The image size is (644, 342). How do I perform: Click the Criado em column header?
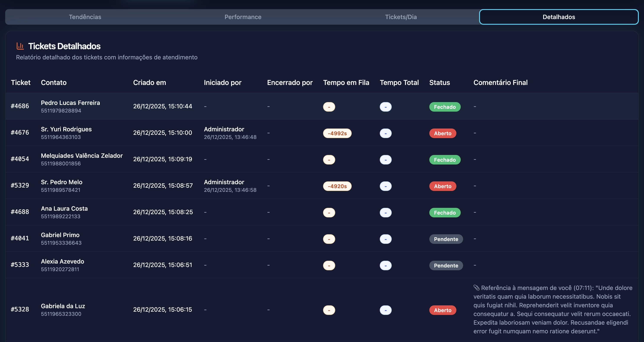[x=150, y=83]
